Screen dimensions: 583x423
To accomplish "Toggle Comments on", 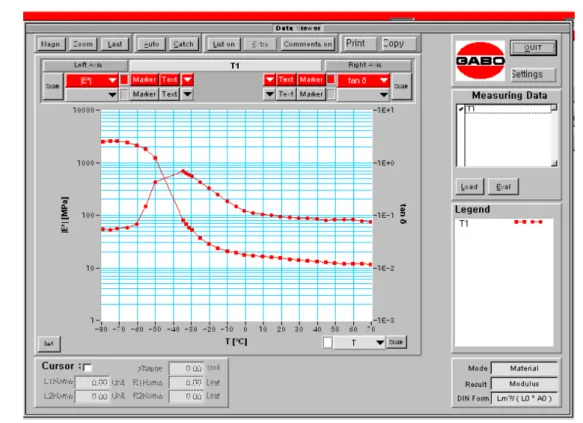I will [307, 44].
